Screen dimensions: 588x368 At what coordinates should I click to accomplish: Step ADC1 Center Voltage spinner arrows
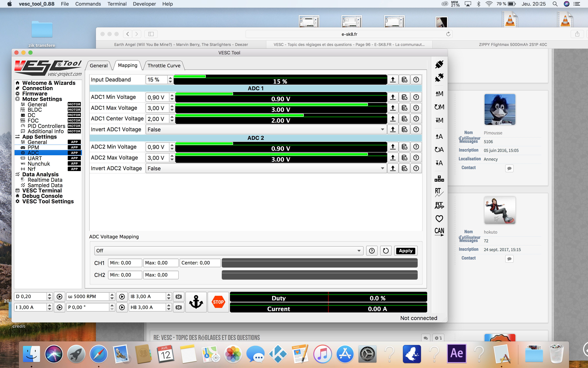[172, 119]
